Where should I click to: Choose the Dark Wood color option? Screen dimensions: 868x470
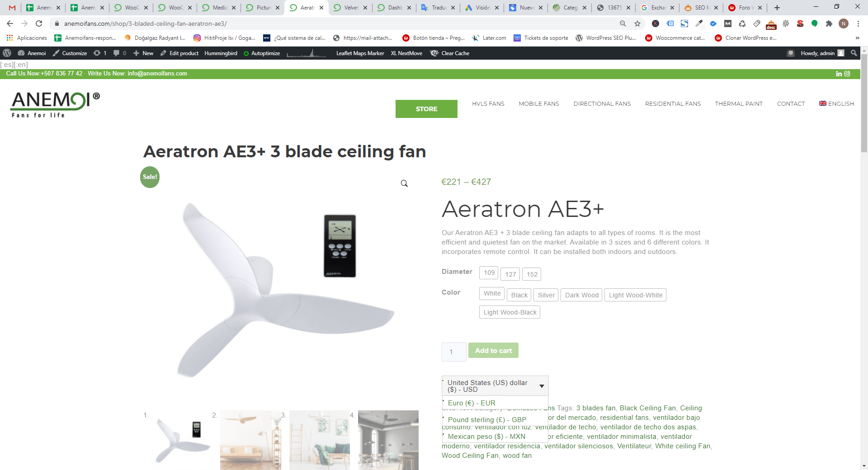point(581,295)
